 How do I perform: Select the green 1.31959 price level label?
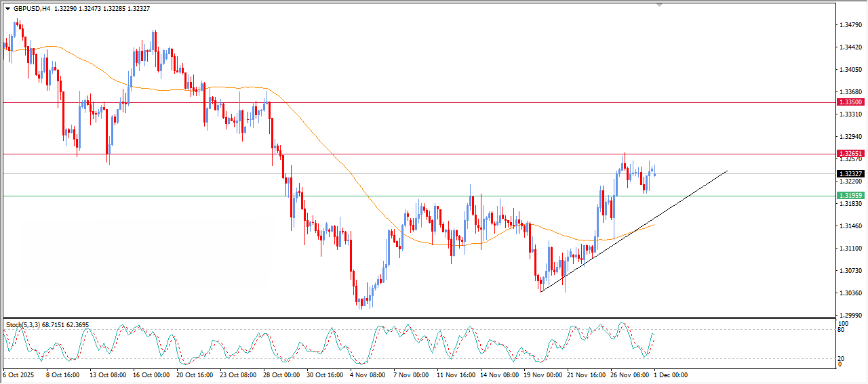(x=850, y=196)
